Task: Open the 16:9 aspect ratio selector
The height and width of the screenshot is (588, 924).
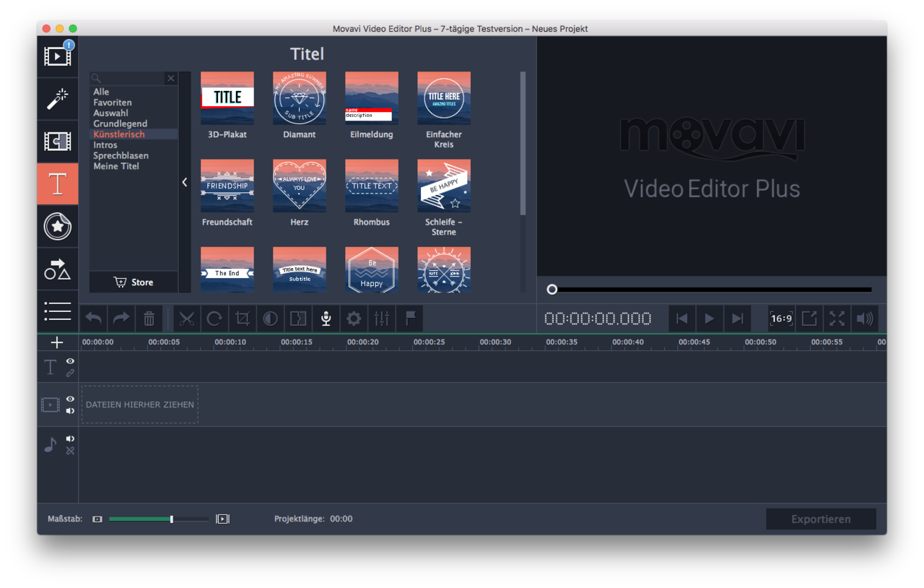Action: [782, 319]
